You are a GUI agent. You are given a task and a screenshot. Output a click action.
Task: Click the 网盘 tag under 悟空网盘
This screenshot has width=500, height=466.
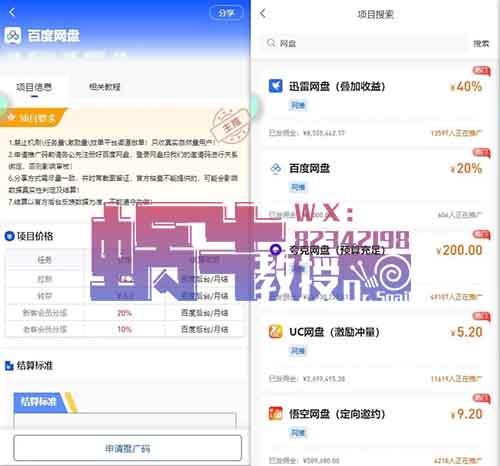[x=298, y=433]
